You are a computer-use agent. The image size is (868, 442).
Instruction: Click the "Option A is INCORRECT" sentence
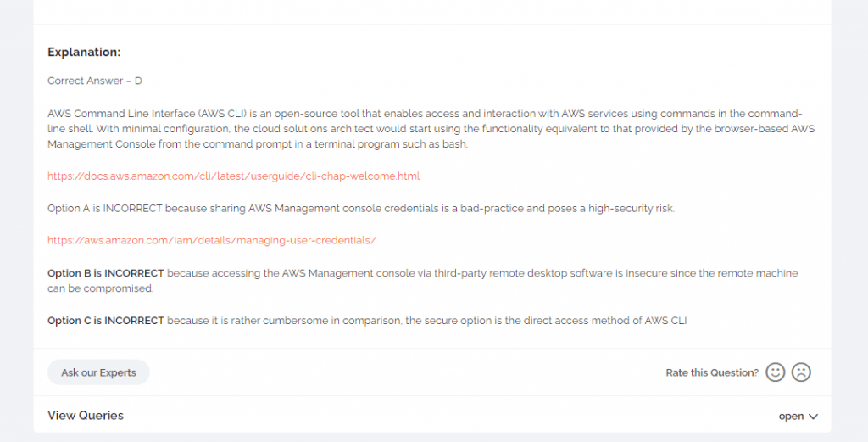(x=361, y=209)
